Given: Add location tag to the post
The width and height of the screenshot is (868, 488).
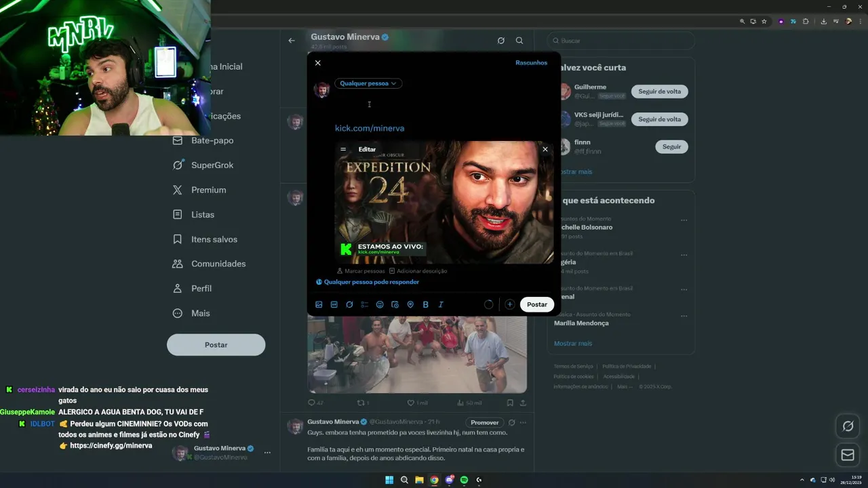Looking at the screenshot, I should (410, 305).
